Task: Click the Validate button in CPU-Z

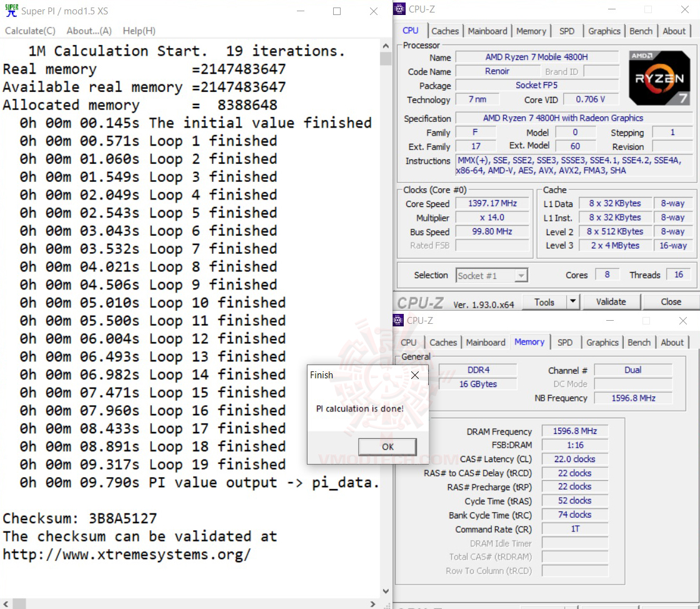Action: tap(611, 302)
